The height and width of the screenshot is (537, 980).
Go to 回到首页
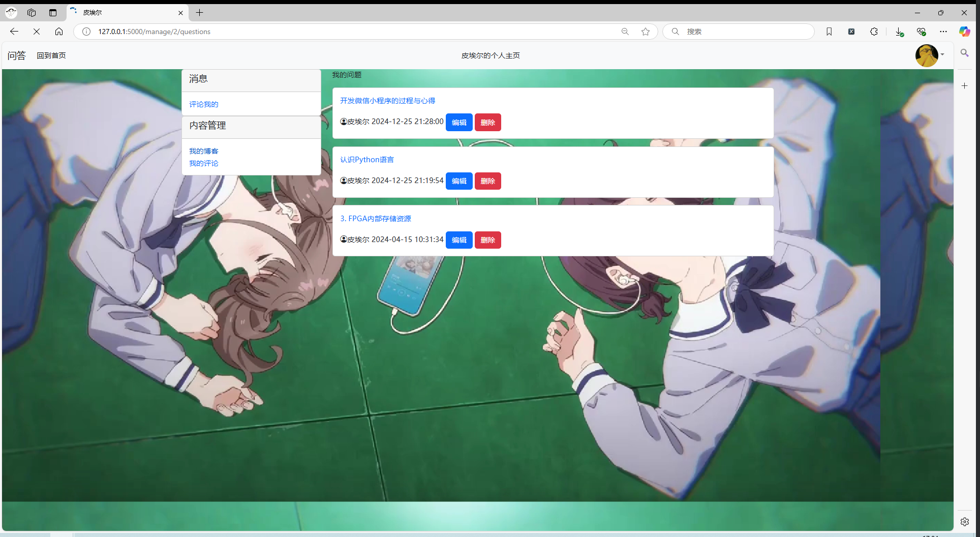tap(51, 55)
